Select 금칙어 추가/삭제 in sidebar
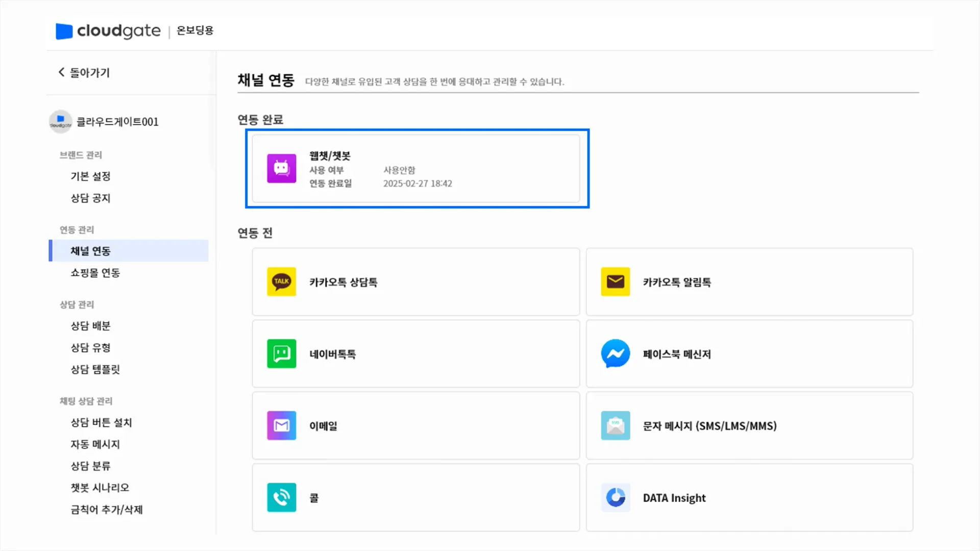 (x=106, y=510)
